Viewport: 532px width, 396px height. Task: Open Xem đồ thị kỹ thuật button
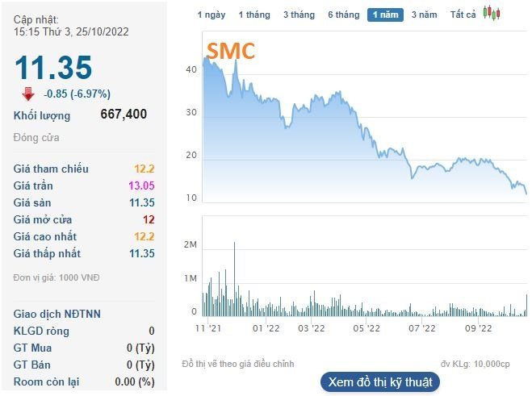[x=379, y=381]
